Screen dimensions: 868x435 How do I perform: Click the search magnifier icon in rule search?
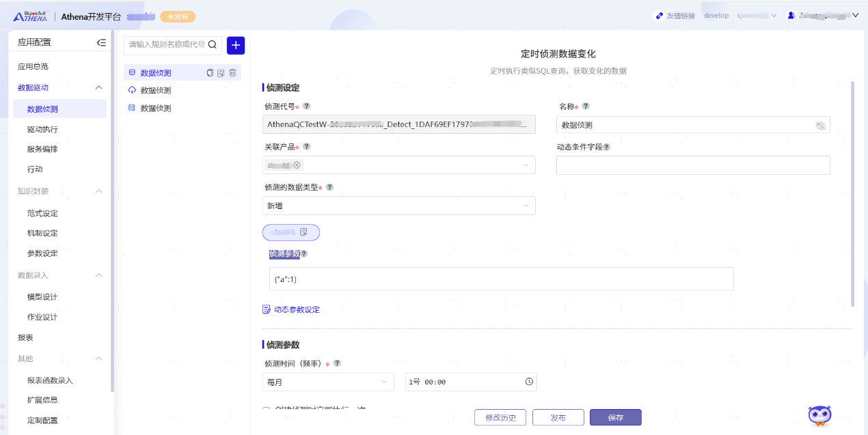click(213, 45)
